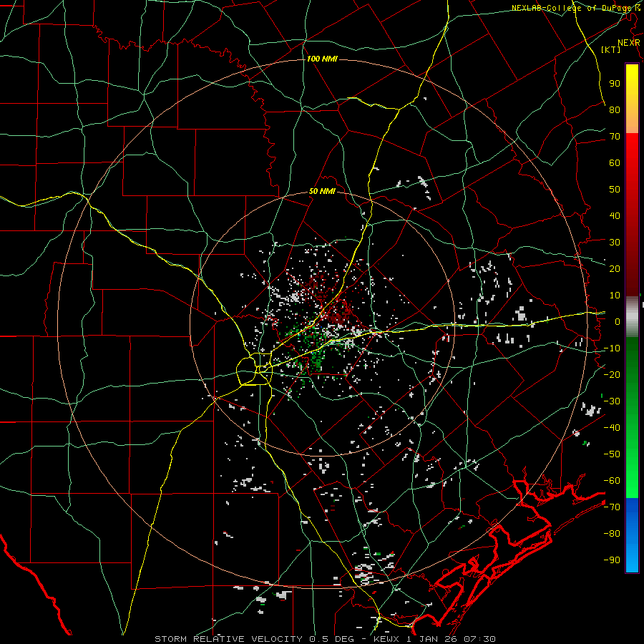This screenshot has height=644, width=644.
Task: Click the 50 NMI range ring label
Action: (x=322, y=191)
